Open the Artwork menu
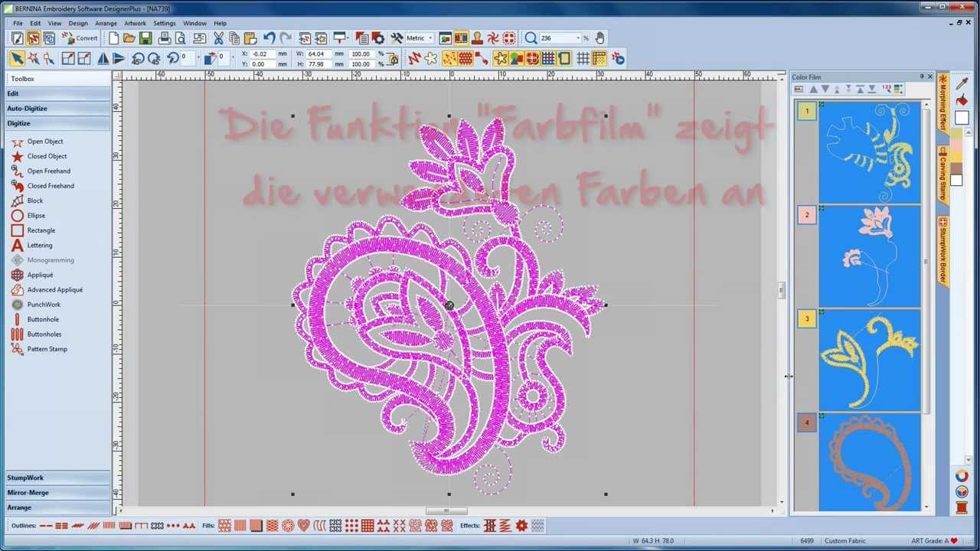The height and width of the screenshot is (551, 980). click(x=135, y=23)
